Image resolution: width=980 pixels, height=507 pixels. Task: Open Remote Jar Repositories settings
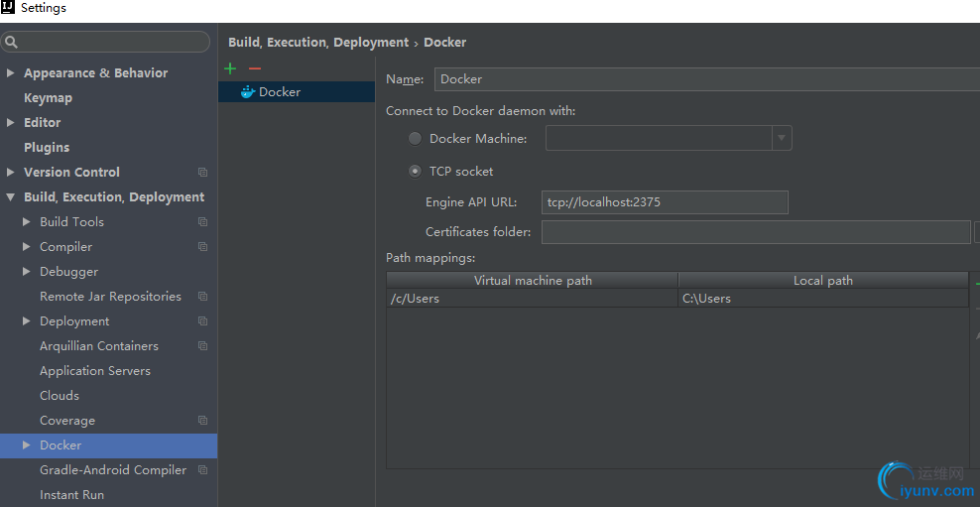pos(111,297)
